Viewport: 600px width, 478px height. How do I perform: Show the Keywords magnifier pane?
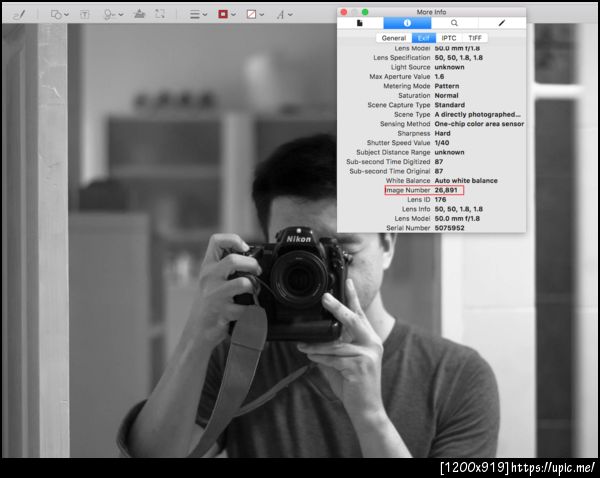click(454, 23)
